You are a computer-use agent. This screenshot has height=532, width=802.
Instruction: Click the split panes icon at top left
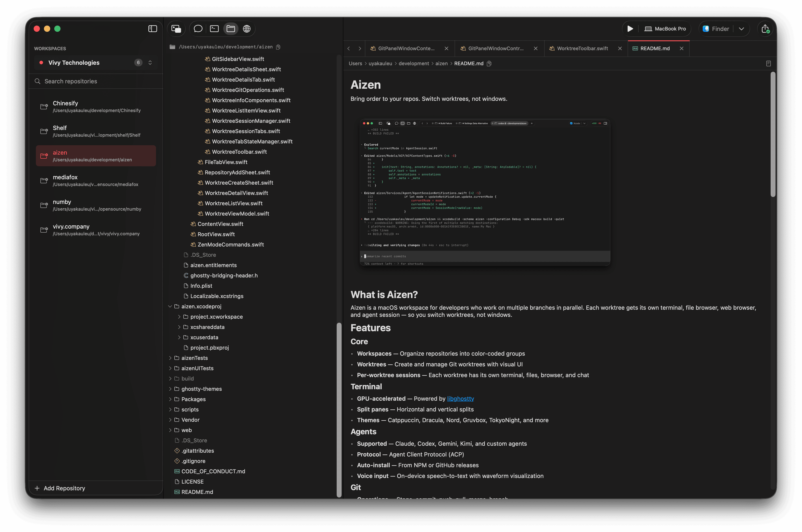point(176,28)
